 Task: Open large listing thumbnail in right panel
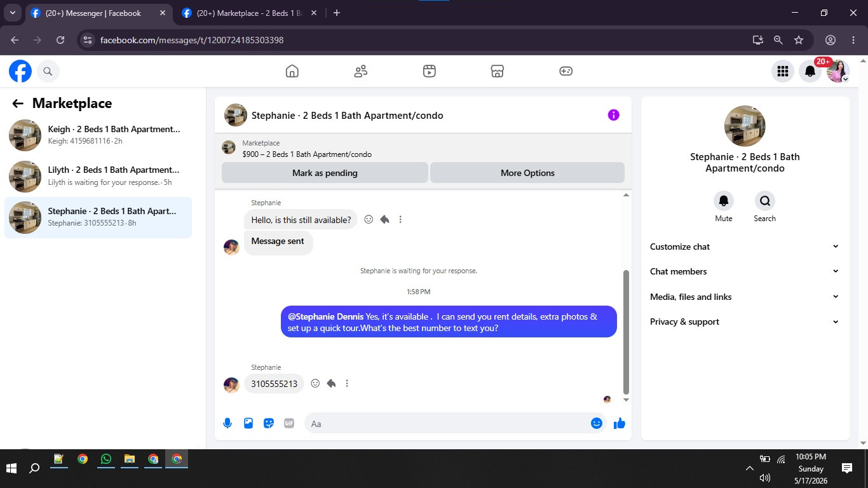(745, 126)
